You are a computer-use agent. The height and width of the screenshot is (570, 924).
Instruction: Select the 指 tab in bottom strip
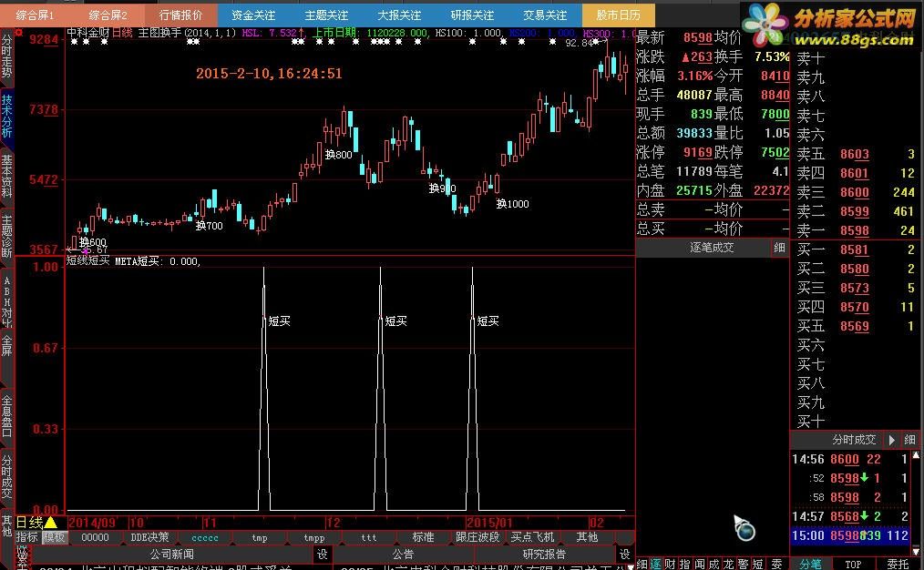(x=684, y=565)
